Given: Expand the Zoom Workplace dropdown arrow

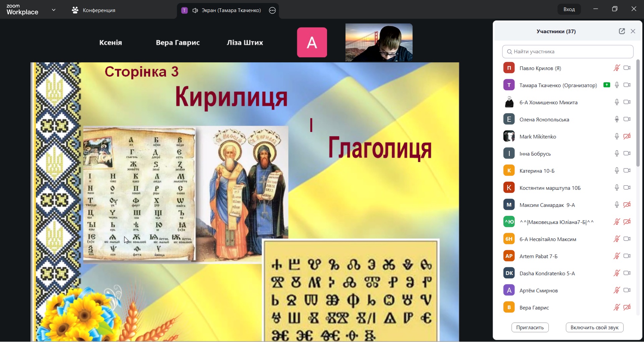Looking at the screenshot, I should click(x=54, y=10).
